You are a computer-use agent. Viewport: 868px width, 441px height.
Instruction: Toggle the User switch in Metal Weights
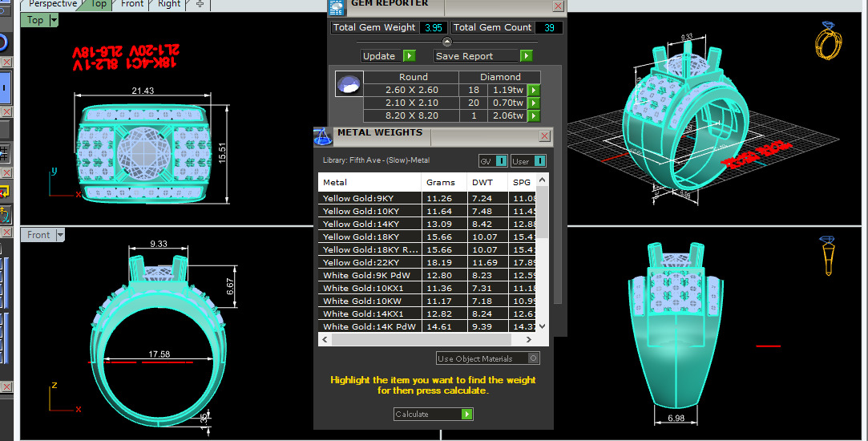pyautogui.click(x=539, y=160)
